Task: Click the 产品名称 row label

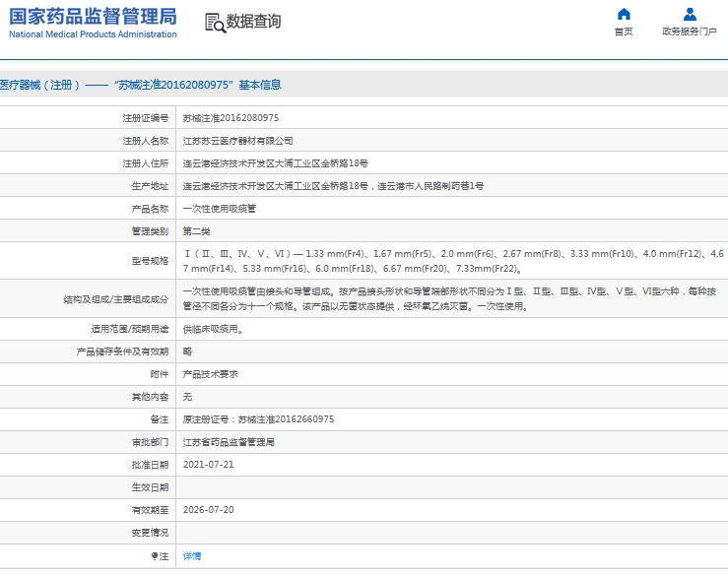Action: tap(150, 209)
